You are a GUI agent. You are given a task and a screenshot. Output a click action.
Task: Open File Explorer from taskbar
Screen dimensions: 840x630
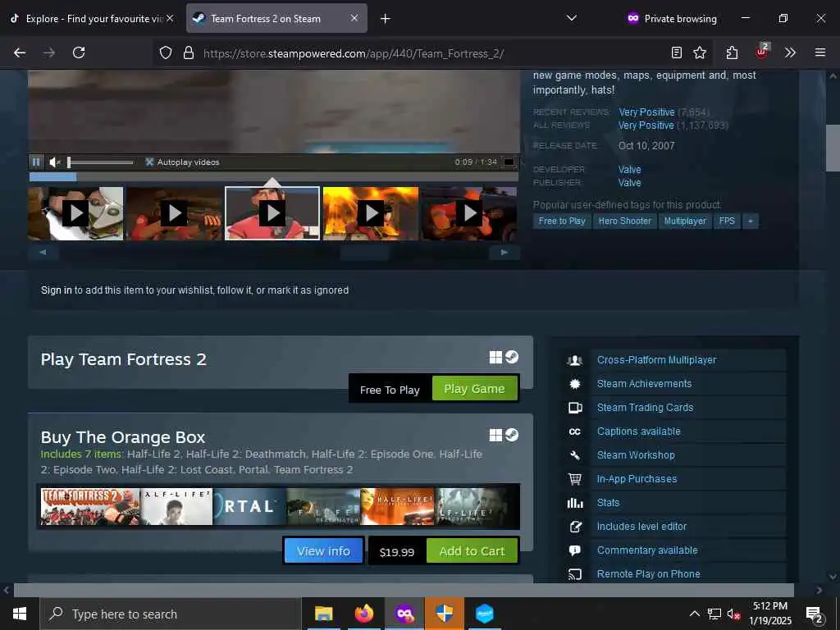tap(324, 614)
